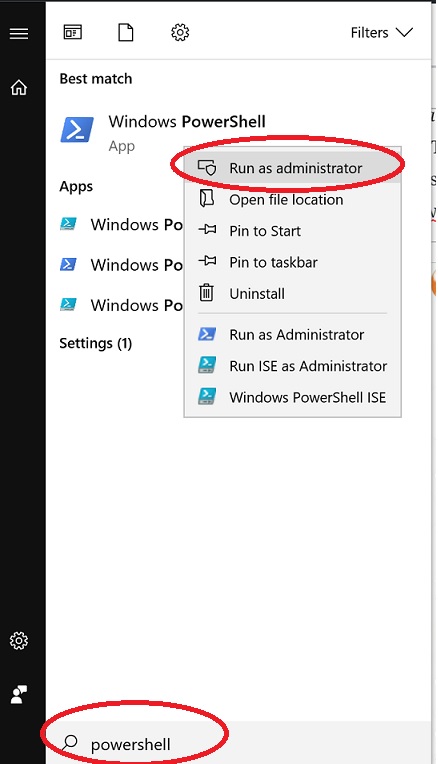Click the shield icon beside Run as administrator

tap(207, 168)
